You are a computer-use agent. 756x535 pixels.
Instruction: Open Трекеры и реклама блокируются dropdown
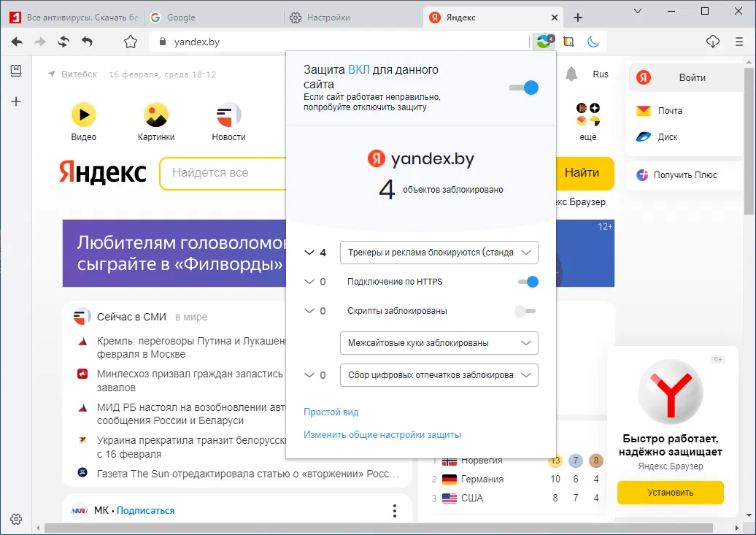(x=439, y=253)
